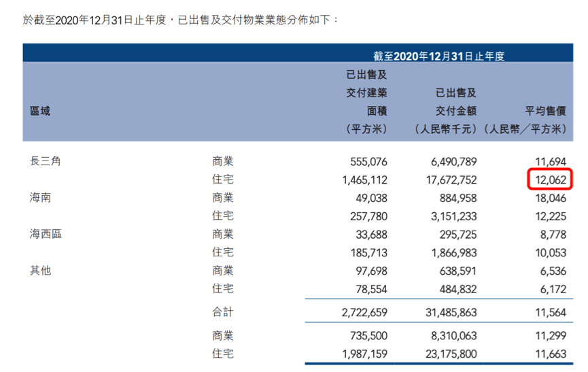The image size is (588, 372).
Task: Select the amount 295,725
Action: [458, 235]
